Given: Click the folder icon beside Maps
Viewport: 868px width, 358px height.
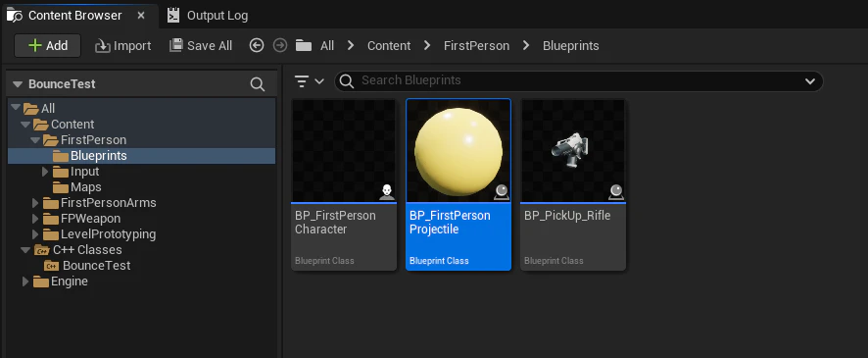Looking at the screenshot, I should click(x=61, y=188).
